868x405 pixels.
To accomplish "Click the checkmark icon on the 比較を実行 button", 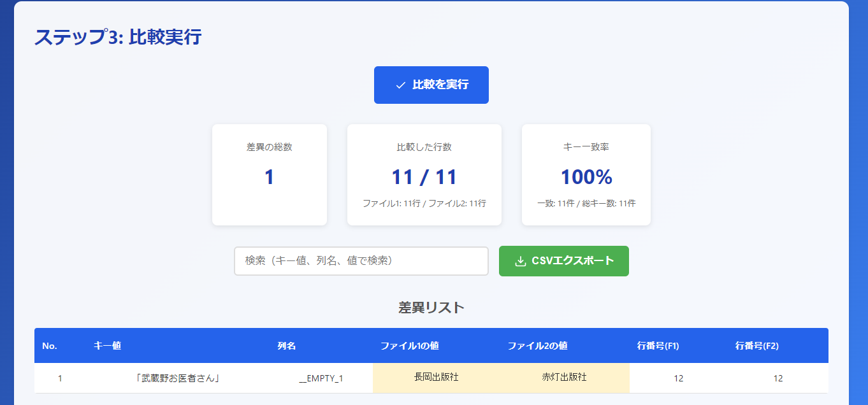I will 401,83.
